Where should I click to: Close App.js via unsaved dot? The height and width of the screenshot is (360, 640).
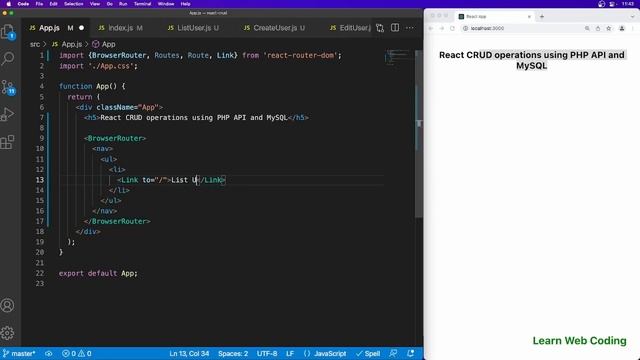point(81,28)
